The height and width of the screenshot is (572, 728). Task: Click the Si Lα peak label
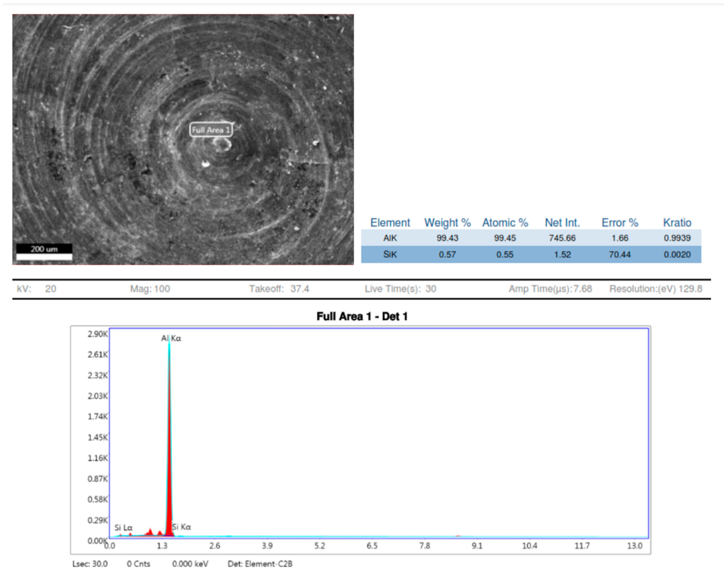(124, 528)
